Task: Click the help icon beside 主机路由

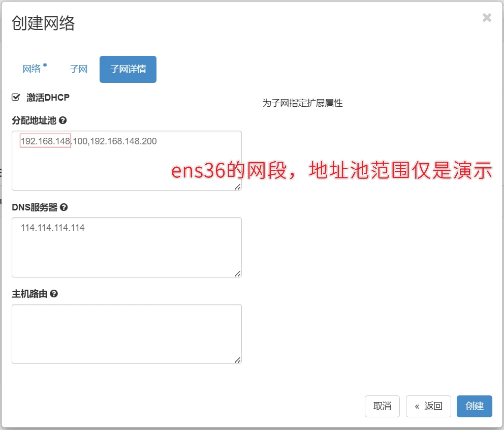Action: tap(54, 294)
